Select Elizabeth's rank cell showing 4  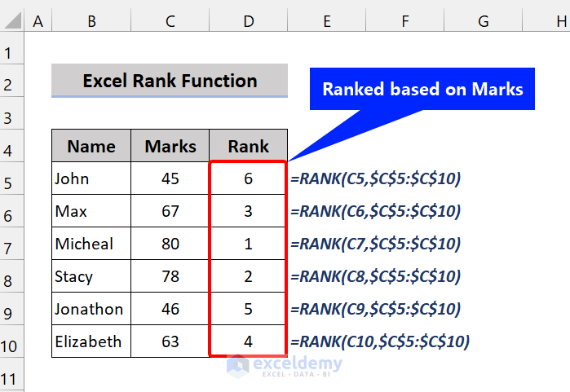point(248,341)
